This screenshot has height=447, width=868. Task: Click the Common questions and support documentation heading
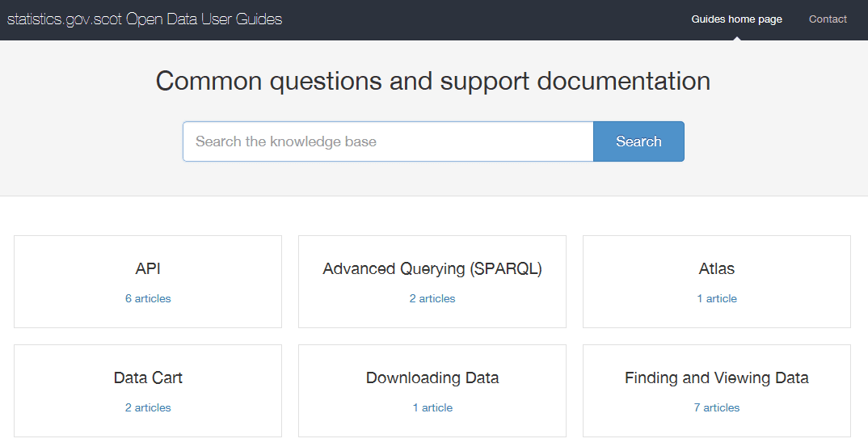[433, 82]
